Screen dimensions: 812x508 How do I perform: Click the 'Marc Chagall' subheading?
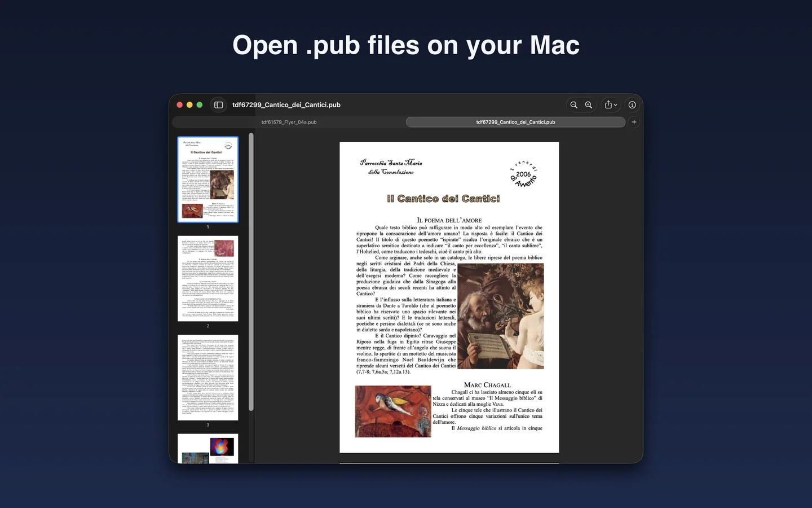(x=487, y=385)
